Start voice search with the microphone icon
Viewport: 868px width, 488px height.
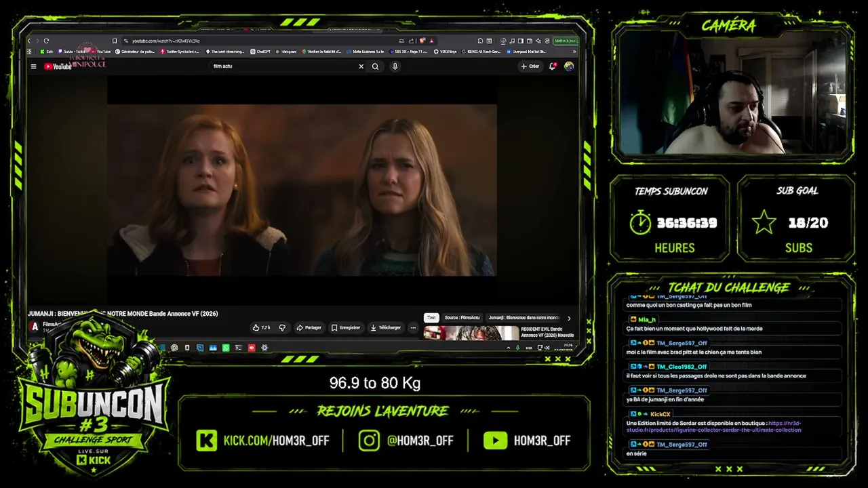point(395,66)
